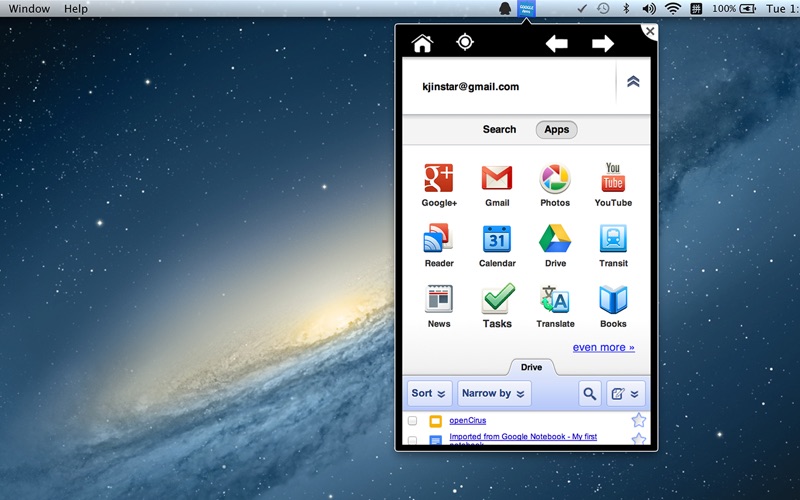Open the Google+ app icon

(x=439, y=178)
